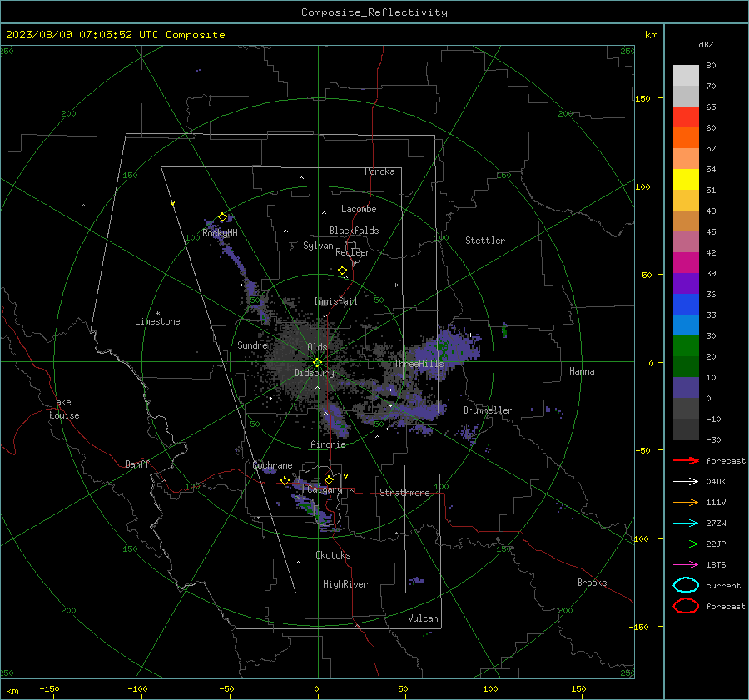Image resolution: width=749 pixels, height=700 pixels.
Task: Click the white 04DK arrow icon
Action: coord(686,481)
